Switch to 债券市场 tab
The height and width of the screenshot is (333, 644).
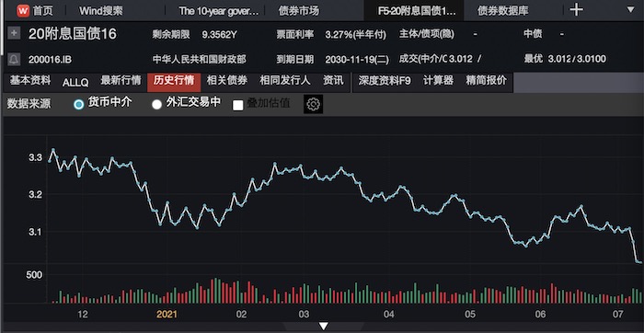pyautogui.click(x=299, y=11)
